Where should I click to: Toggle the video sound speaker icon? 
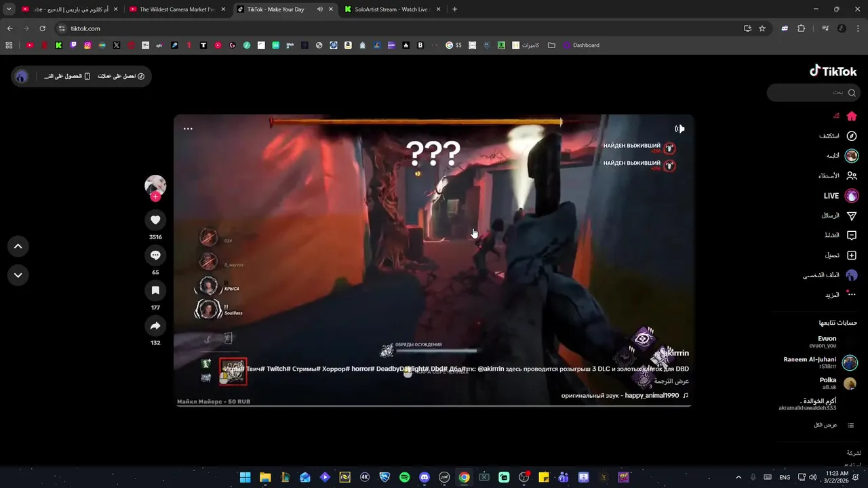pos(679,129)
